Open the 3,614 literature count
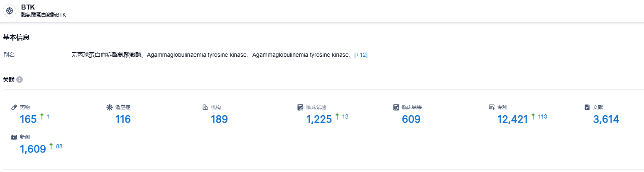This screenshot has height=172, width=644. (606, 119)
